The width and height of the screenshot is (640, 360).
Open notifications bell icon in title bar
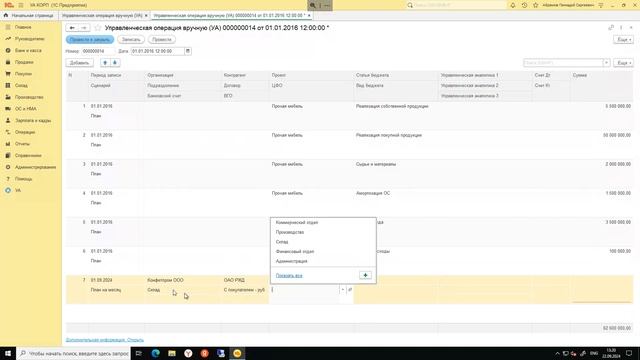tap(513, 5)
